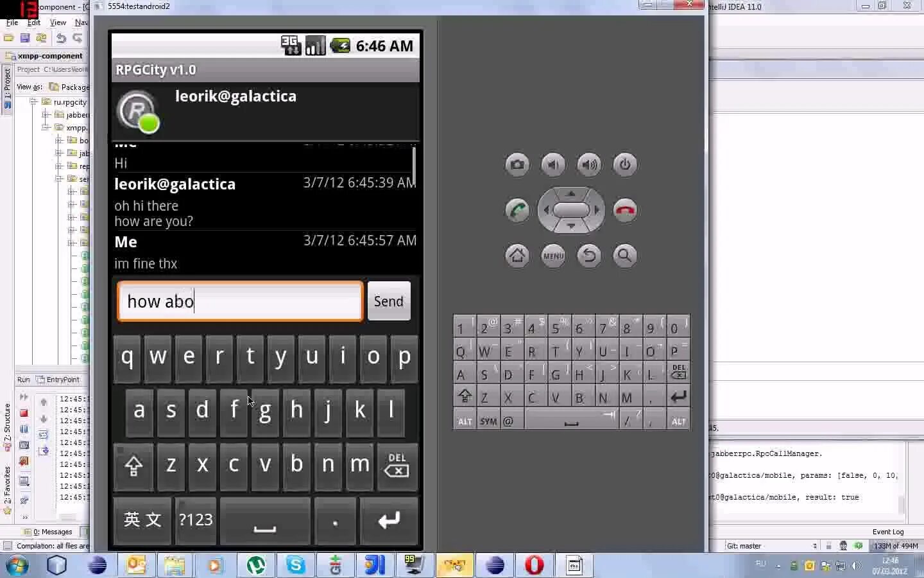This screenshot has width=924, height=578.
Task: Tap the period key on soft keyboard
Action: point(335,520)
